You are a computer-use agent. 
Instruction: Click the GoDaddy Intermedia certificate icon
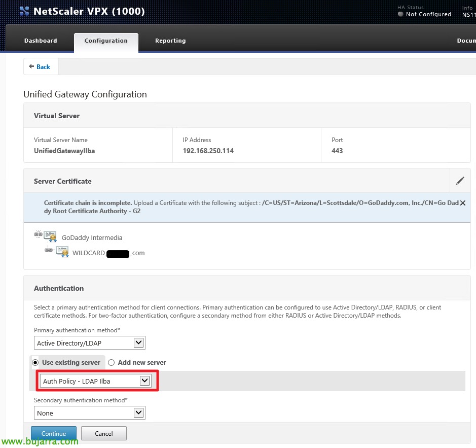click(x=50, y=236)
